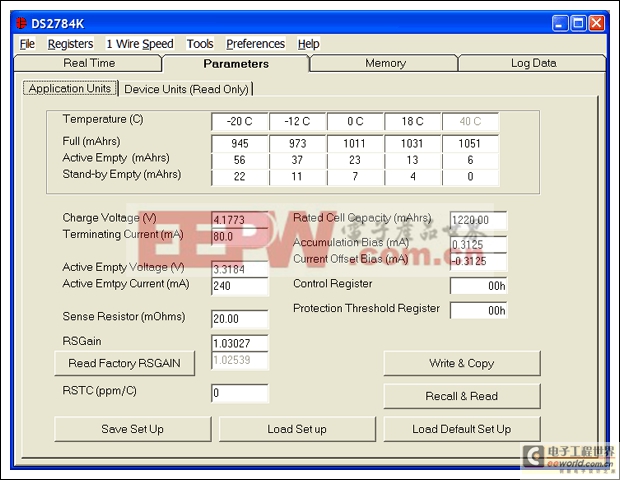Edit the Active Empty value 23
620x480 pixels.
pyautogui.click(x=355, y=160)
